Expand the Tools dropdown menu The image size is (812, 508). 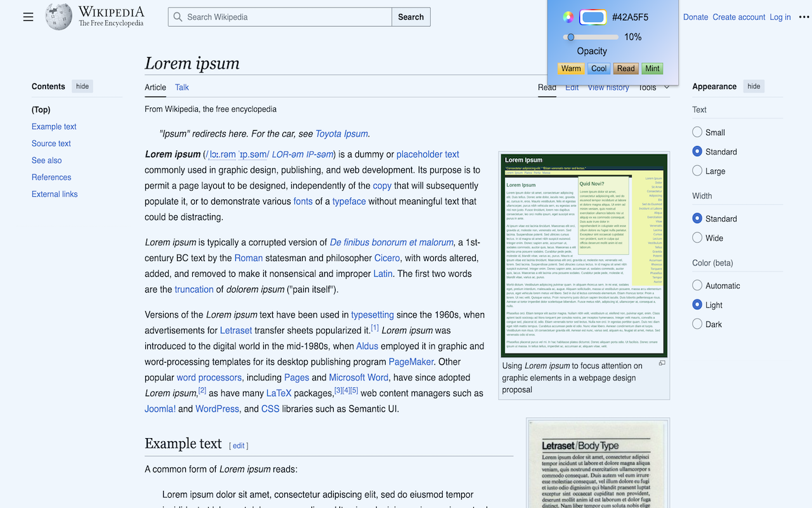click(654, 88)
